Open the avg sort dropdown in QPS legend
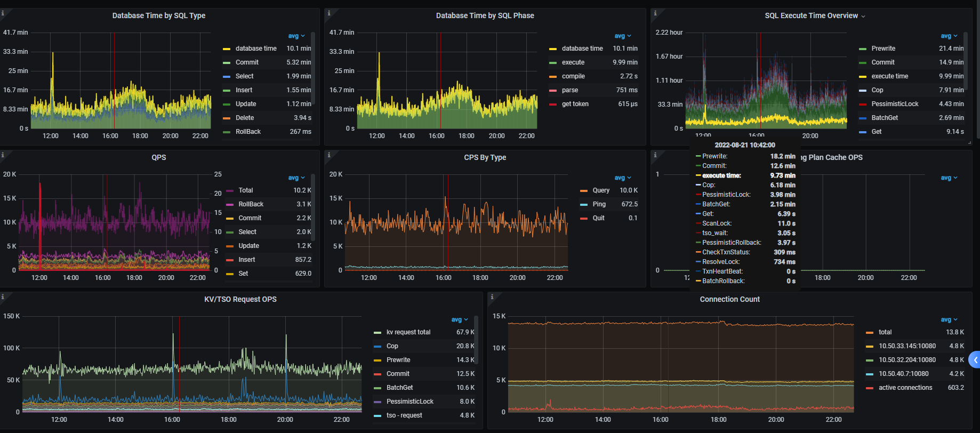The width and height of the screenshot is (980, 433). [x=296, y=178]
